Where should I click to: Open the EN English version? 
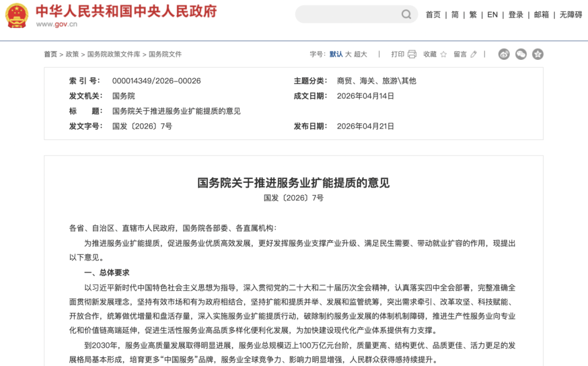tap(492, 15)
